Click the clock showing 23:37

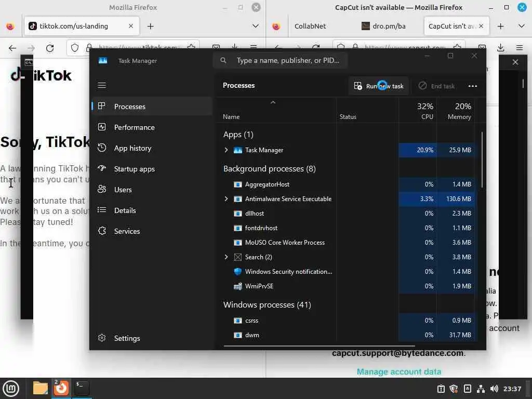512,389
